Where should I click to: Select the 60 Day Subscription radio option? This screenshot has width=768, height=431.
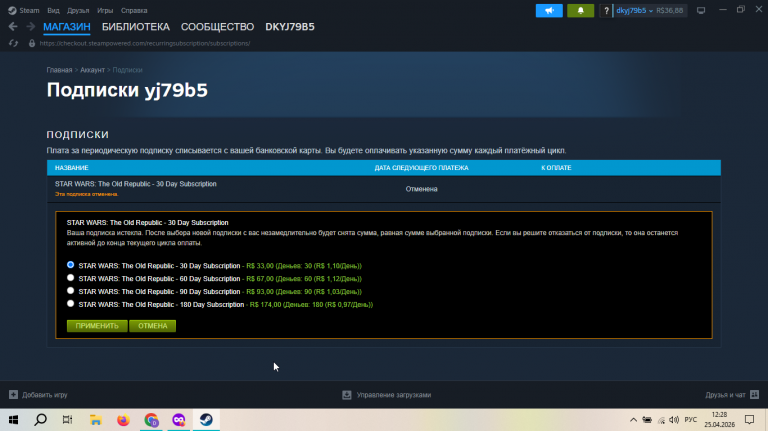click(71, 278)
